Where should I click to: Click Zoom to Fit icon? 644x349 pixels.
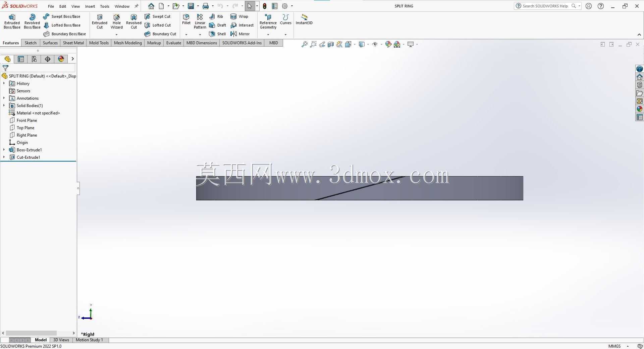click(x=304, y=44)
